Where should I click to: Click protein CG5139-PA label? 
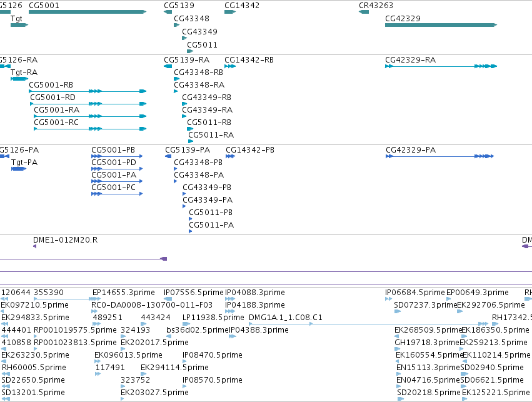(x=188, y=150)
